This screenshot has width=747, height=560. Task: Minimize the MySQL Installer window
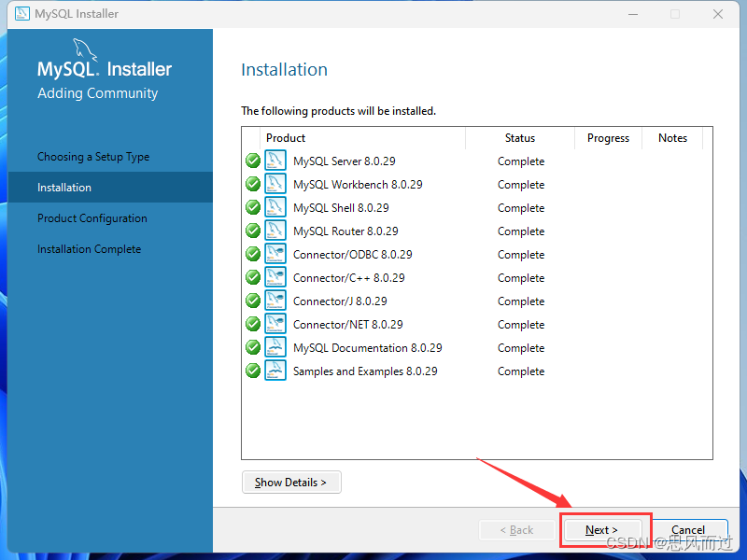point(633,14)
